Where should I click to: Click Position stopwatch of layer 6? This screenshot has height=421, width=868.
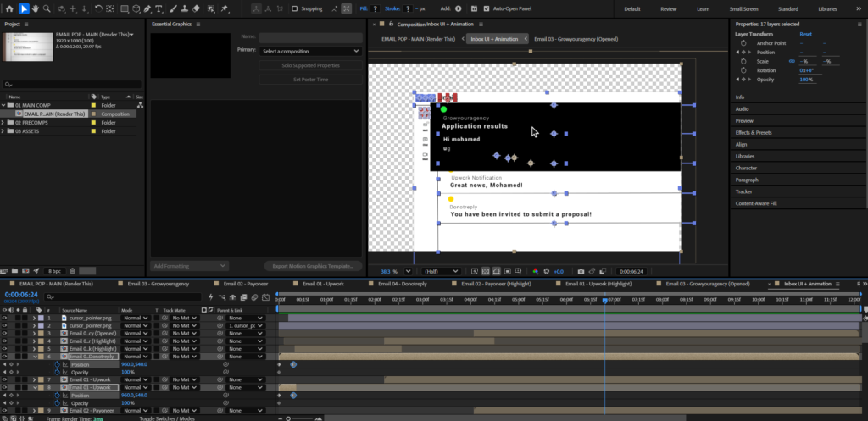tap(57, 364)
